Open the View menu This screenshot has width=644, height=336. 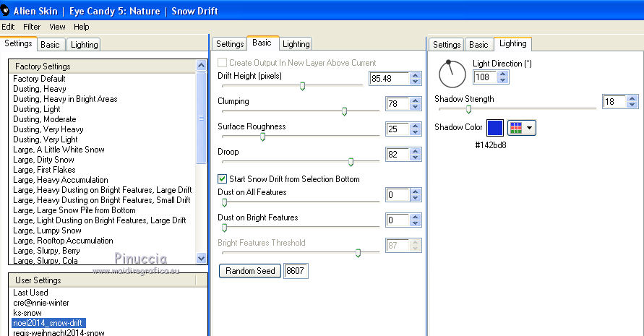57,27
